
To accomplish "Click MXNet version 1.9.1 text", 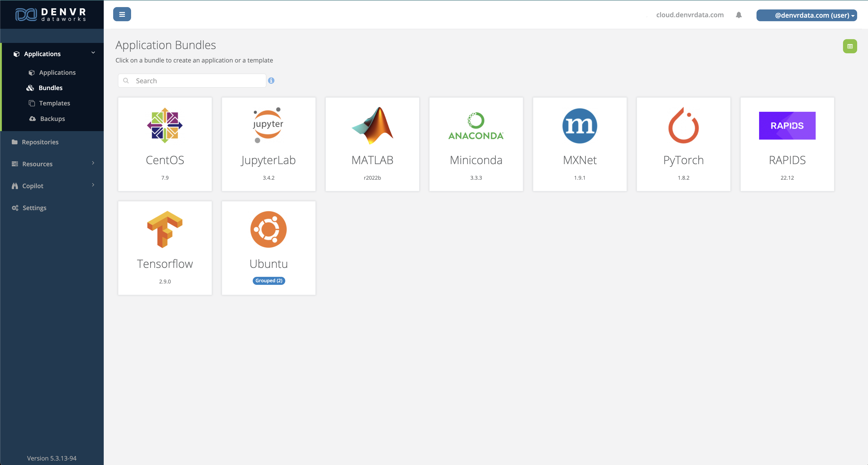I will coord(579,178).
